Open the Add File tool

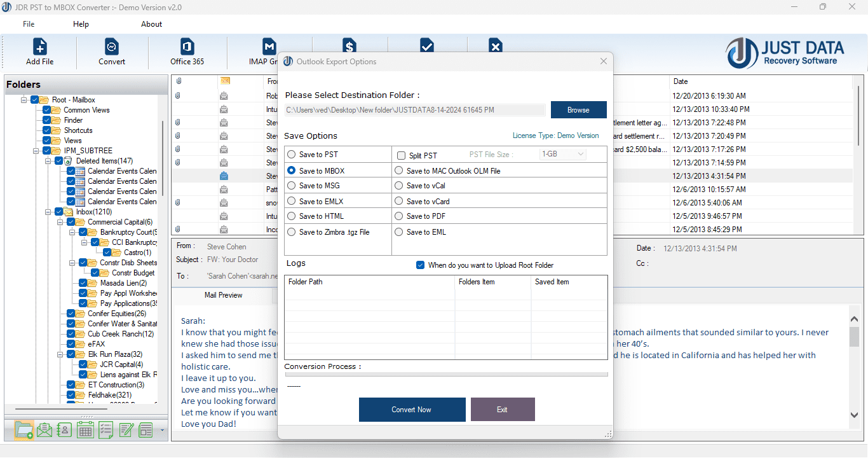[39, 52]
